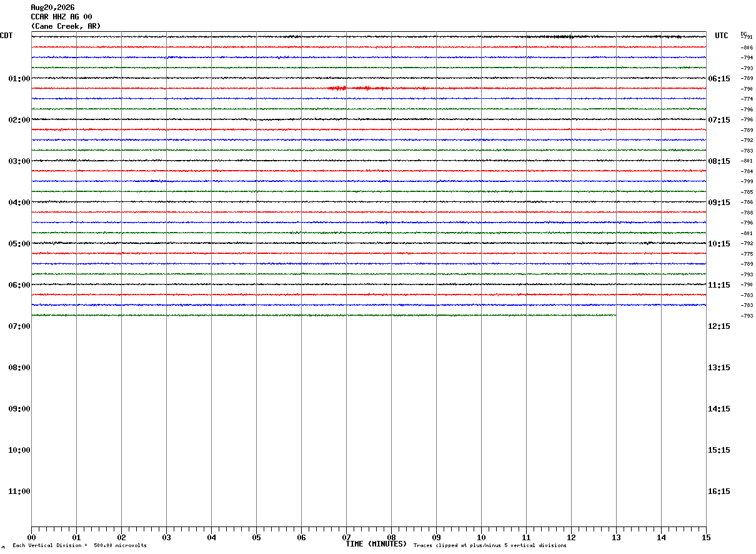756x554 pixels.
Task: Click the DC offset value -775
Action: tap(747, 254)
